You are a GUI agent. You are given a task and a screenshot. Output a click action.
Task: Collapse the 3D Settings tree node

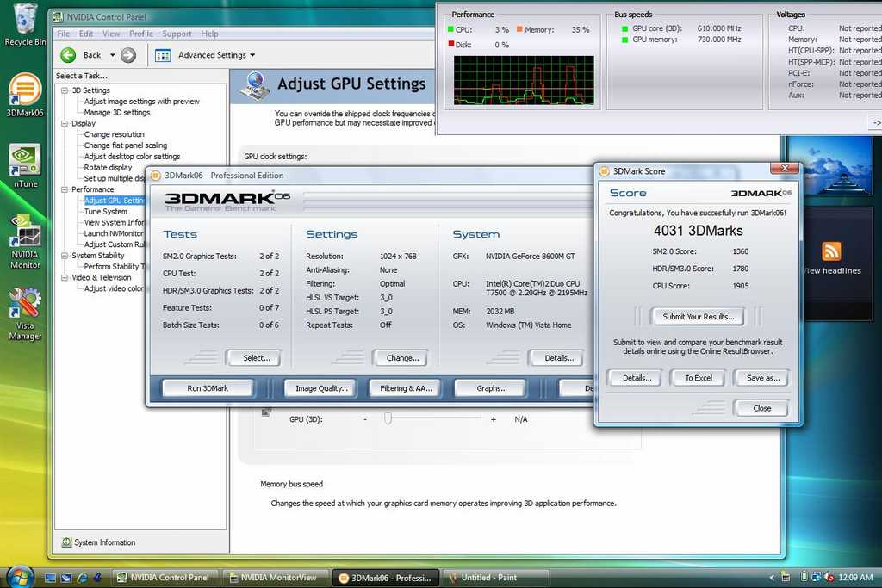point(65,90)
